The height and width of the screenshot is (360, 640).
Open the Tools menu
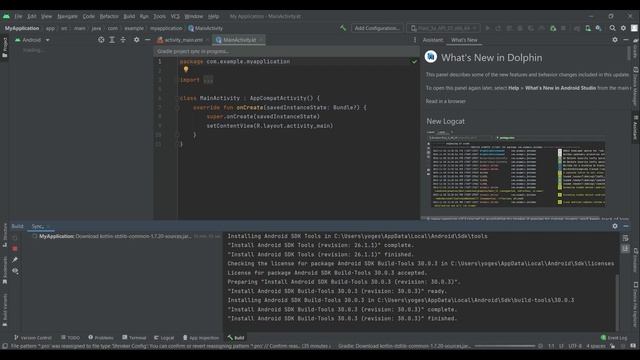(159, 16)
